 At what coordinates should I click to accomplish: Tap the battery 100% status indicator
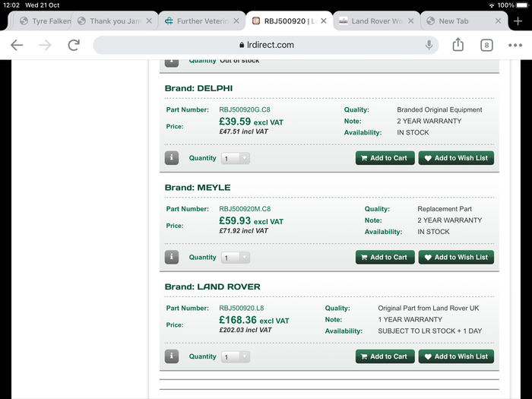point(513,5)
